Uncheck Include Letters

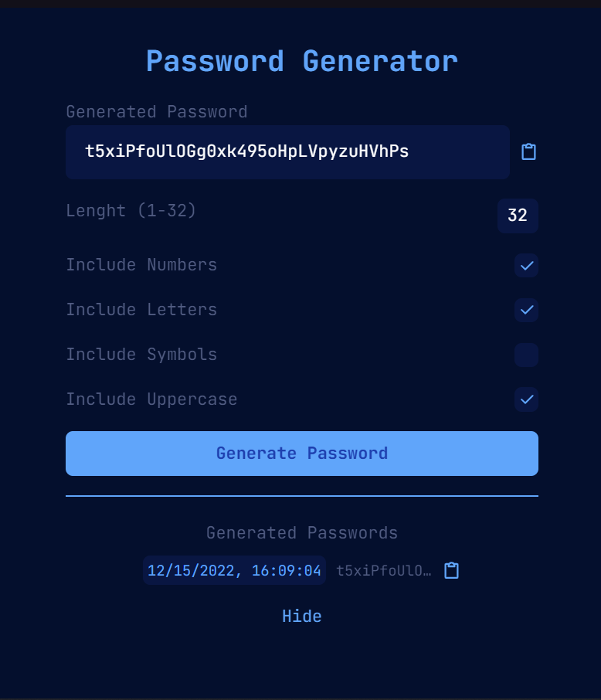pyautogui.click(x=526, y=311)
